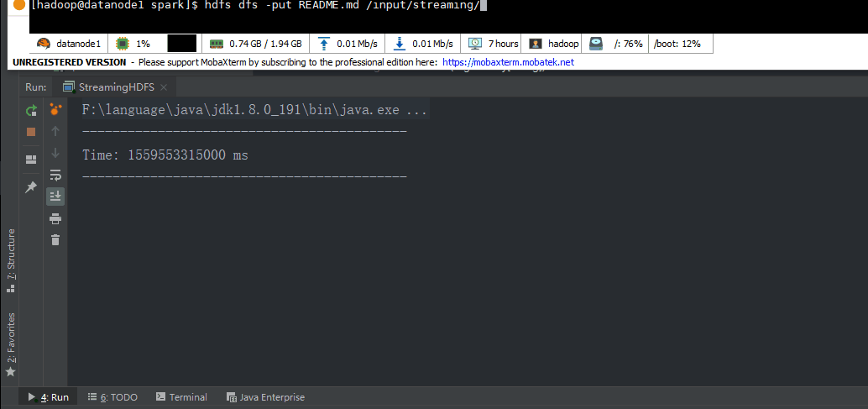868x409 pixels.
Task: Open the mobaxterm.mobatek.net link
Action: (x=508, y=62)
